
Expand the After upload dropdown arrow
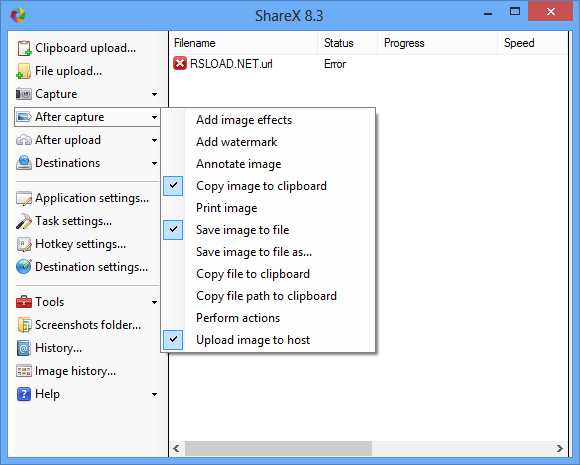155,141
